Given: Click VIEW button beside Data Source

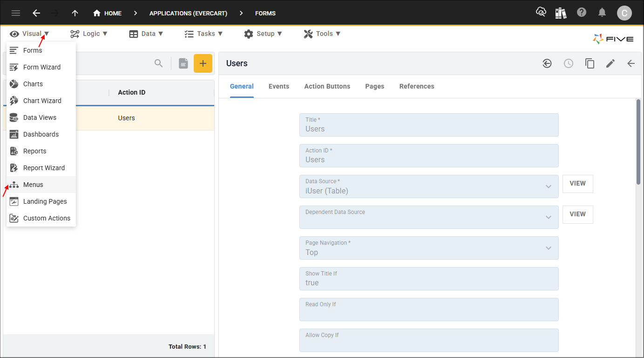Looking at the screenshot, I should point(577,184).
